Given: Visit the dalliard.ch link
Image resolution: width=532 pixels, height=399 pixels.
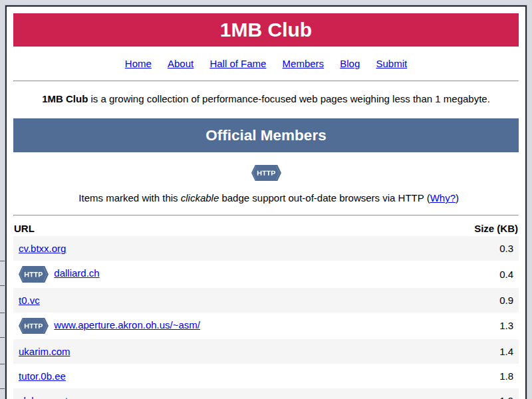Looking at the screenshot, I should click(x=76, y=273).
